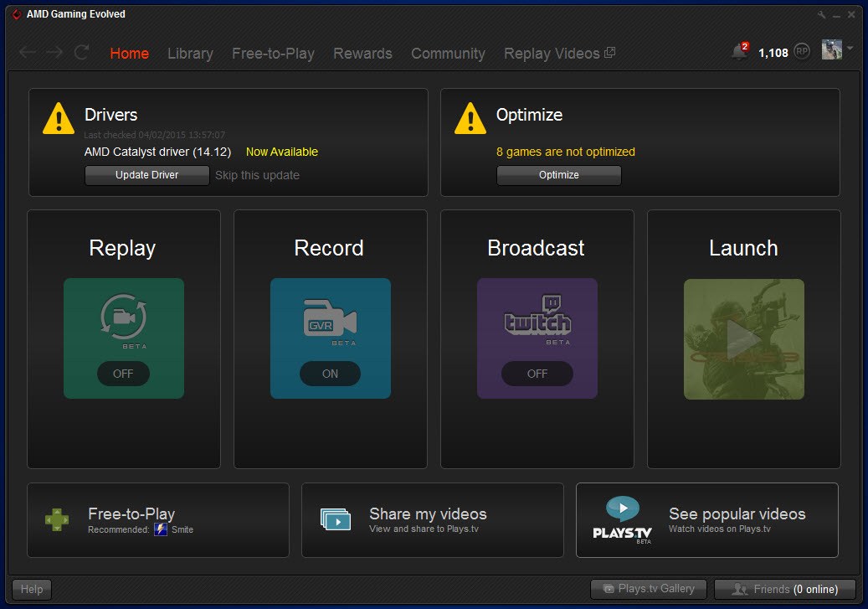Go forward with the right arrow
Image resolution: width=868 pixels, height=609 pixels.
tap(54, 53)
